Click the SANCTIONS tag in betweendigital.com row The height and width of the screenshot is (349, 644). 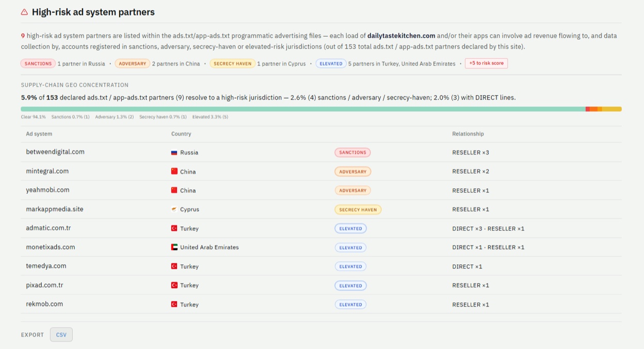coord(352,153)
